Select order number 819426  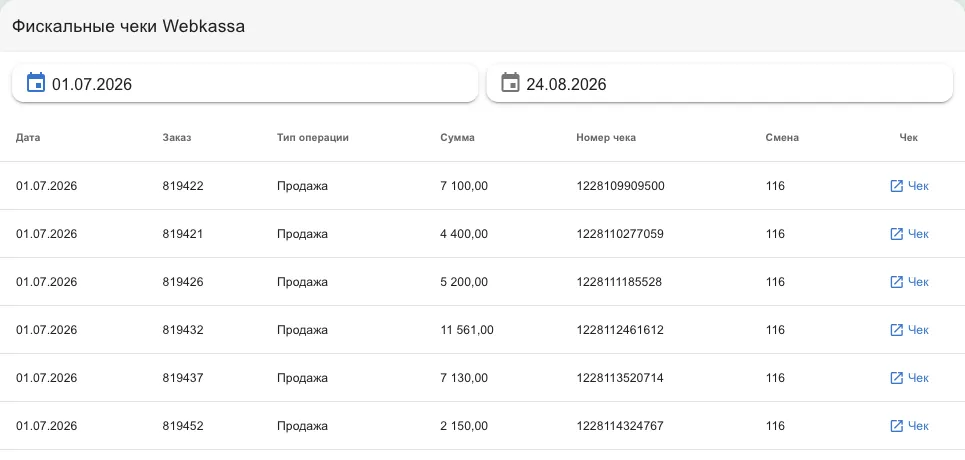[183, 282]
